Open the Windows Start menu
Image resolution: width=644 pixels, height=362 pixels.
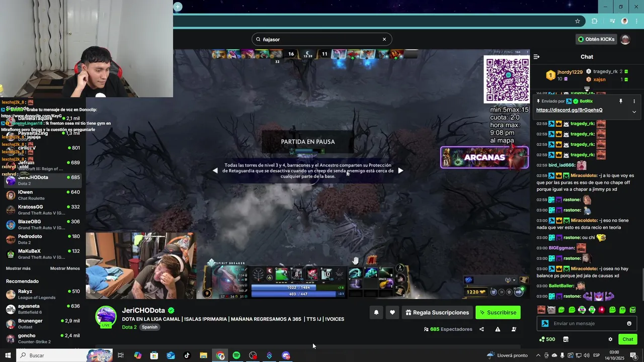click(8, 355)
